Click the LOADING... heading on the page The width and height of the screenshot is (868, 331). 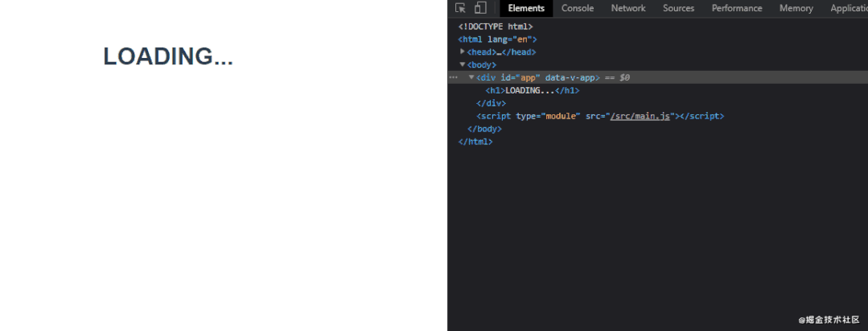click(168, 57)
